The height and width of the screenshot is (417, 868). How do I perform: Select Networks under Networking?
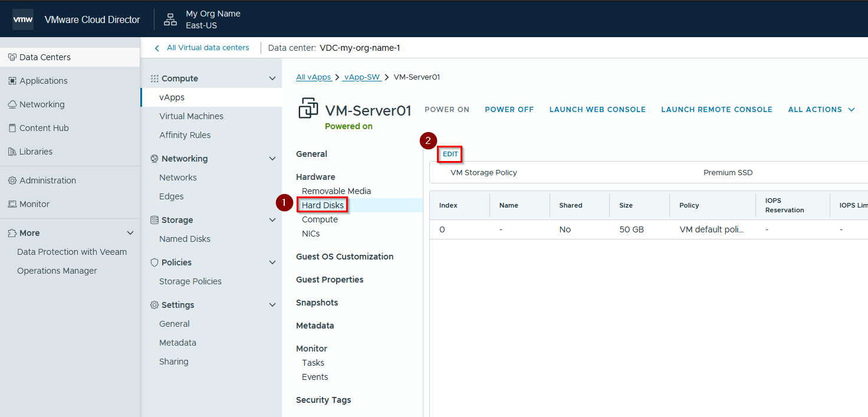[x=178, y=178]
